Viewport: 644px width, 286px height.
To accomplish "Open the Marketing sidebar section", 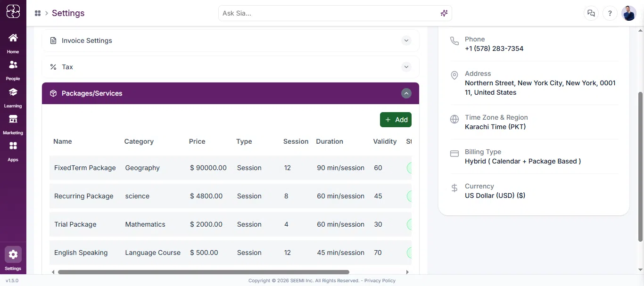I will [13, 124].
